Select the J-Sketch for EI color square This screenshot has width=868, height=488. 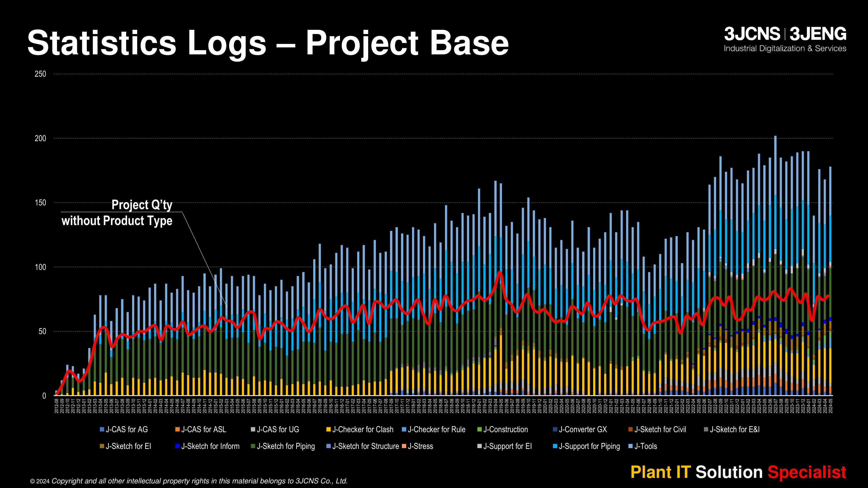102,446
